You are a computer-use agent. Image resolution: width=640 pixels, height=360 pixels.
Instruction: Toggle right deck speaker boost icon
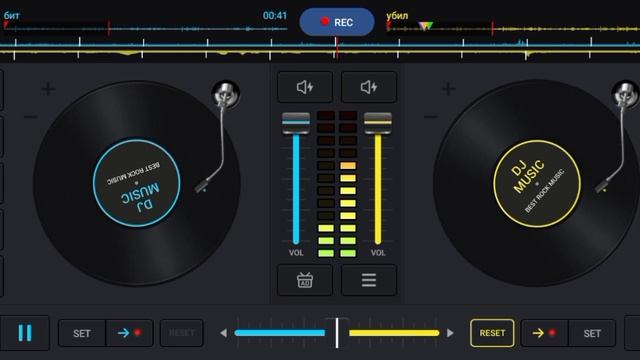click(x=369, y=87)
